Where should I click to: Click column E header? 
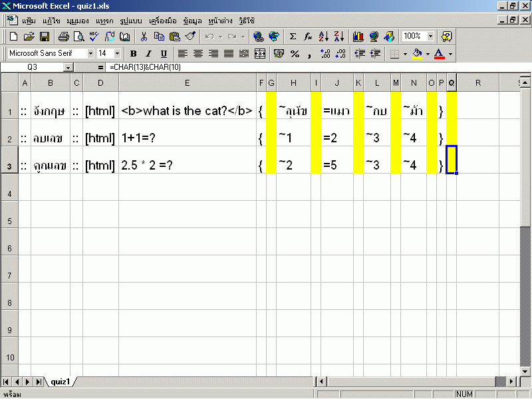tap(188, 82)
